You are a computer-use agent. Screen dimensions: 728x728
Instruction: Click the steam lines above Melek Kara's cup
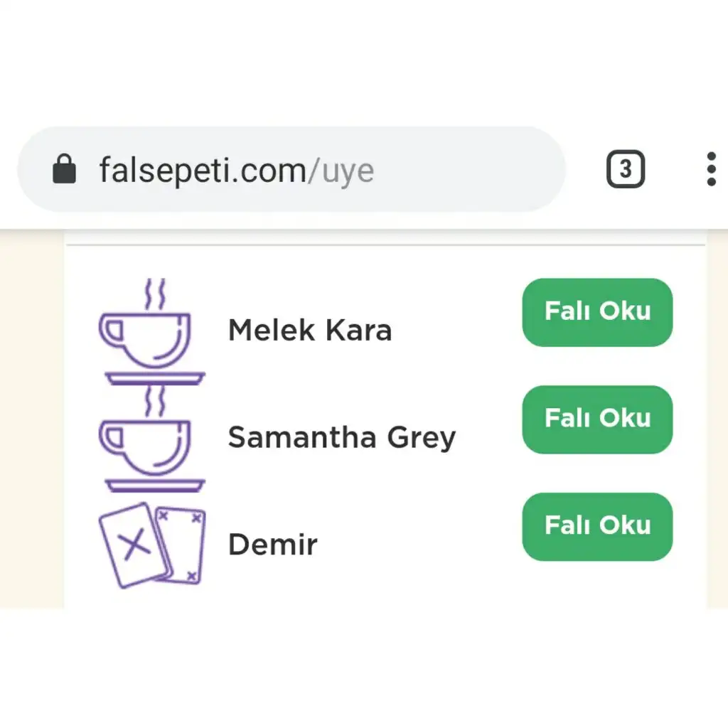pos(155,294)
